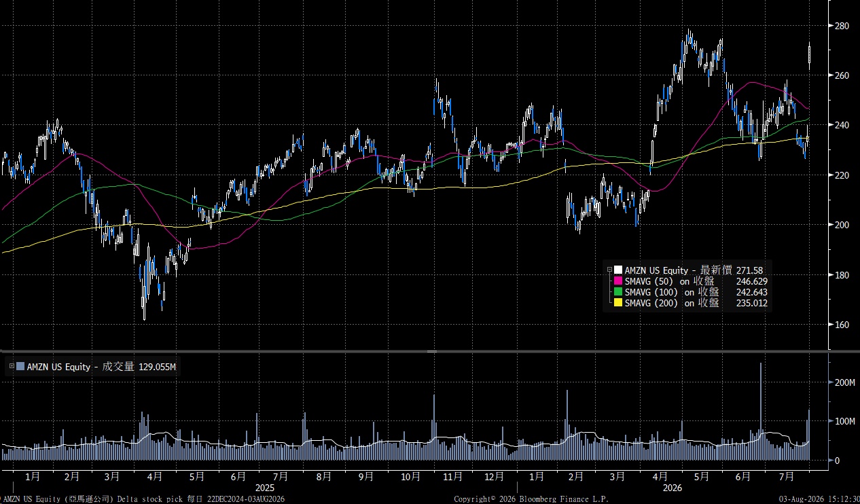Click the 280 price axis label
Screen dimensions: 860x504
pos(842,26)
